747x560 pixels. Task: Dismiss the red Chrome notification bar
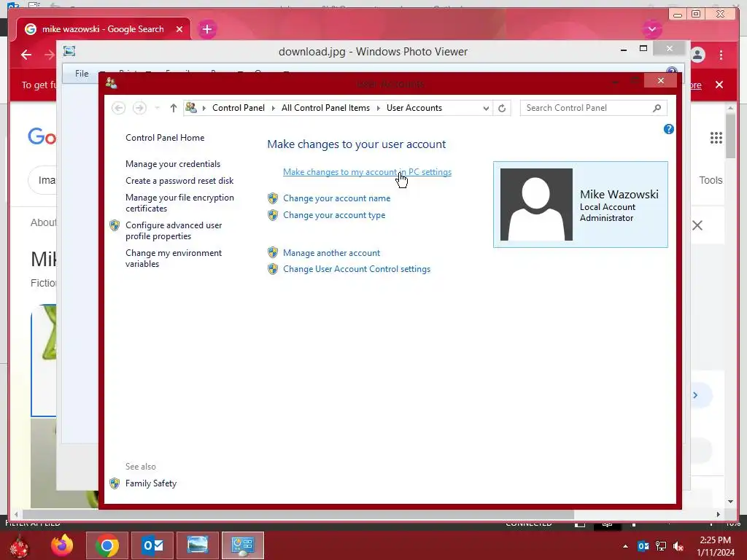[x=719, y=85]
